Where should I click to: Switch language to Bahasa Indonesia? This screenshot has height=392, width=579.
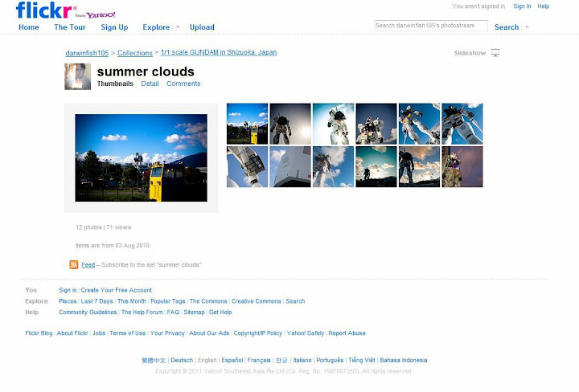(x=404, y=361)
